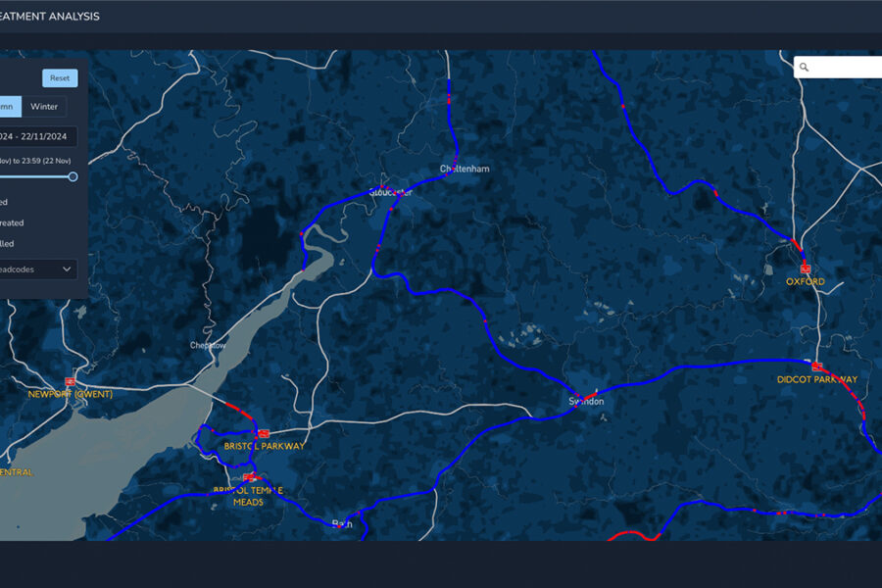Click the Bath map label
Image resolution: width=882 pixels, height=588 pixels.
342,524
